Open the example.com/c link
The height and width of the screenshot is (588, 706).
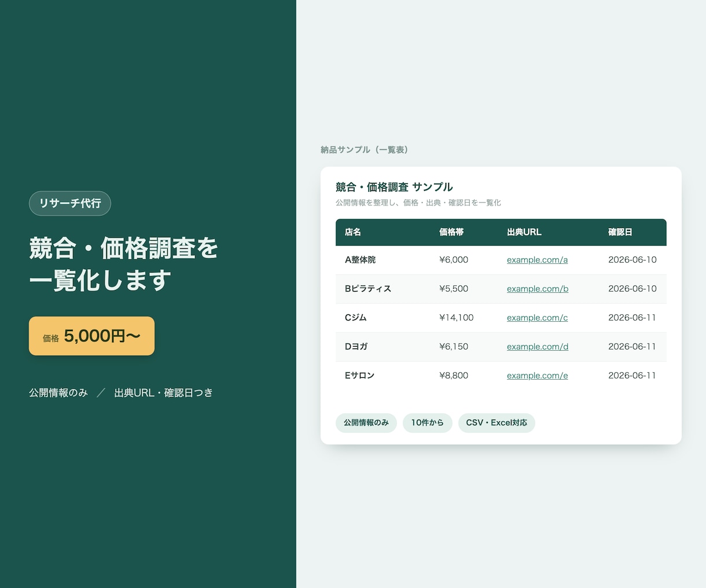(x=537, y=318)
